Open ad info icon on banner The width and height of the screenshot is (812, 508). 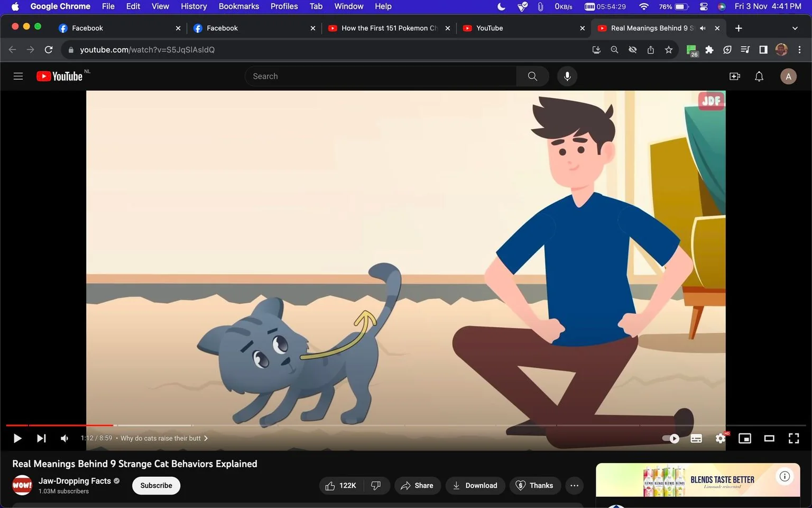coord(785,476)
